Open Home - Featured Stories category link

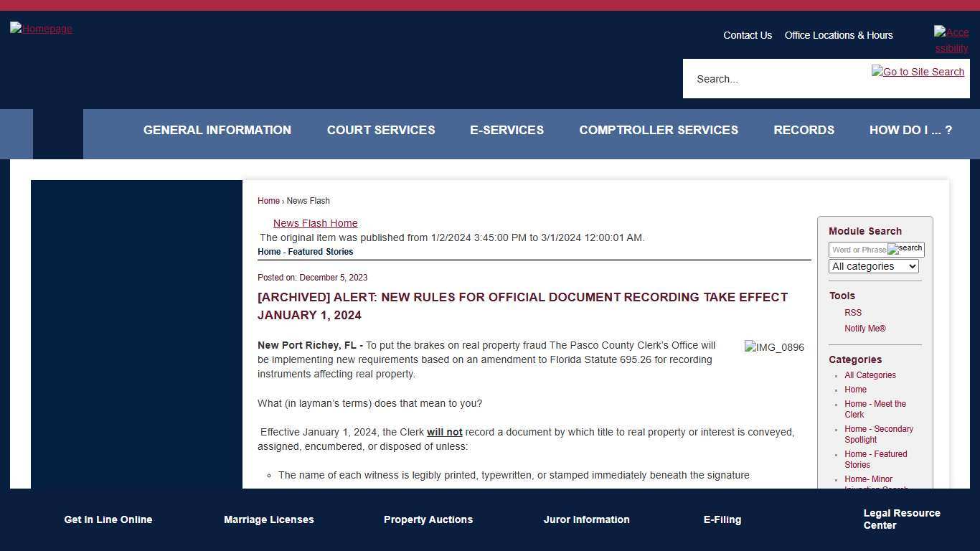click(x=876, y=459)
